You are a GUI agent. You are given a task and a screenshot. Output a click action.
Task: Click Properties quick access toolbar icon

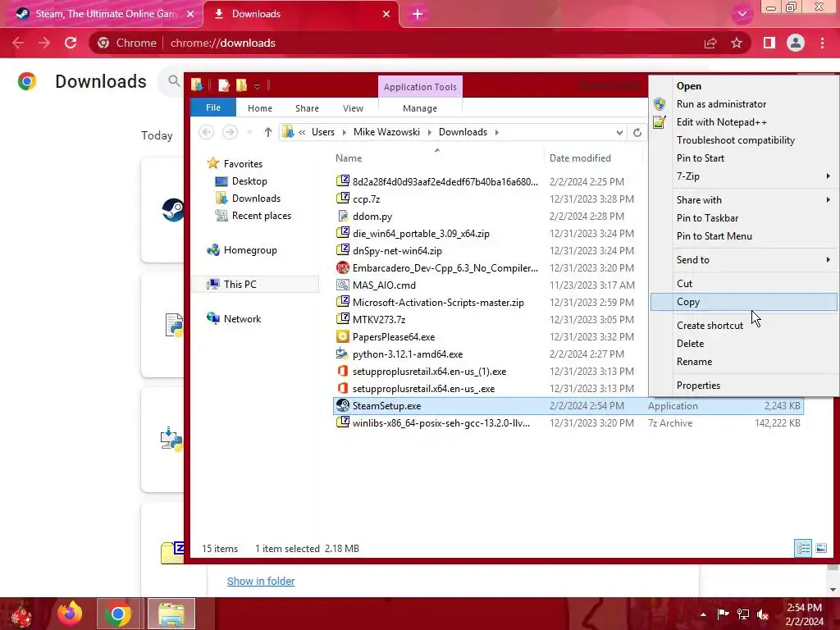tap(224, 84)
